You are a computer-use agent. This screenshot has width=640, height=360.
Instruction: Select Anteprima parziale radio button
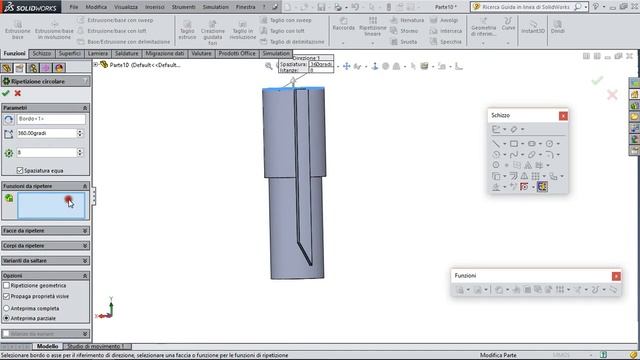click(x=7, y=318)
